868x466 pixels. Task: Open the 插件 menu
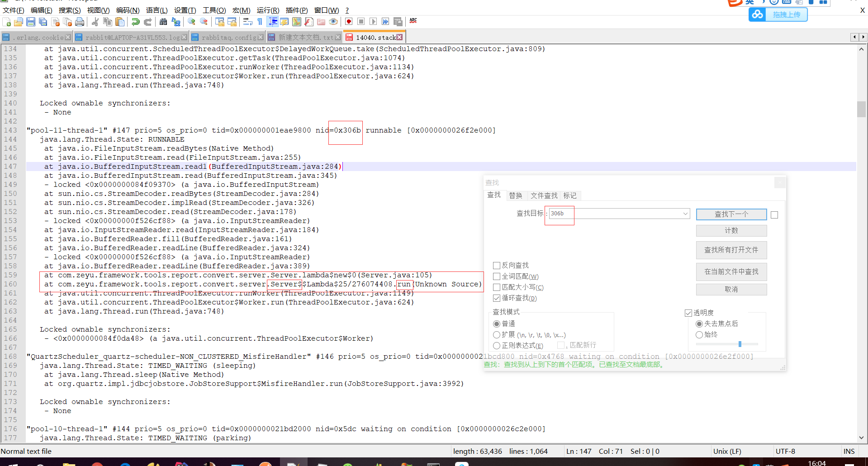[297, 10]
